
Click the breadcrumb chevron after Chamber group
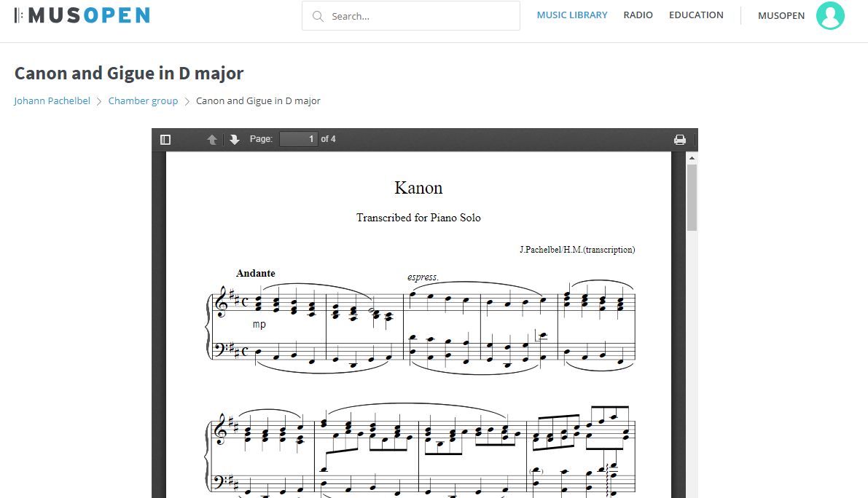187,101
